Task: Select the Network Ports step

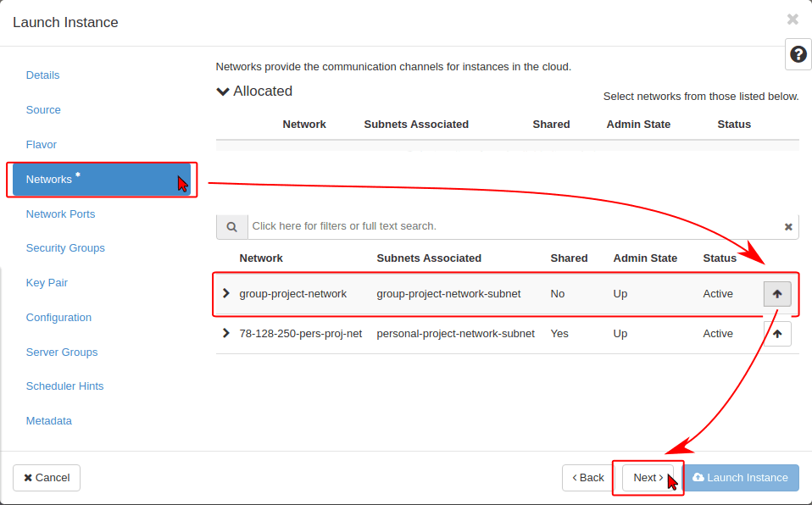Action: tap(60, 214)
